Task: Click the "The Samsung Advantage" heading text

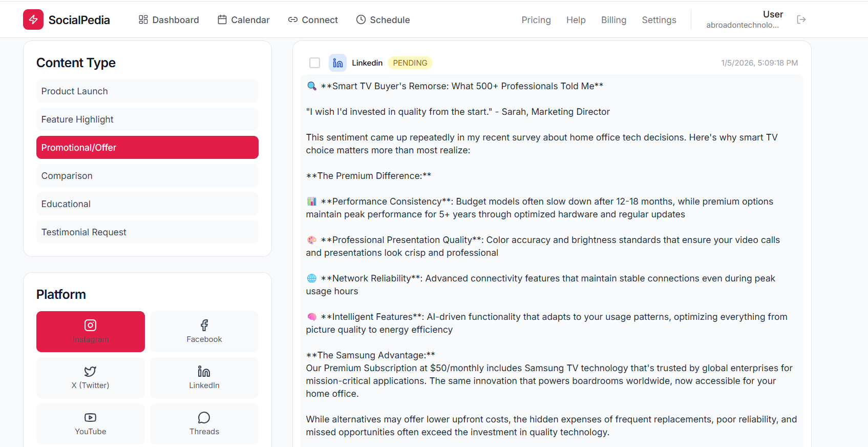Action: (x=371, y=355)
